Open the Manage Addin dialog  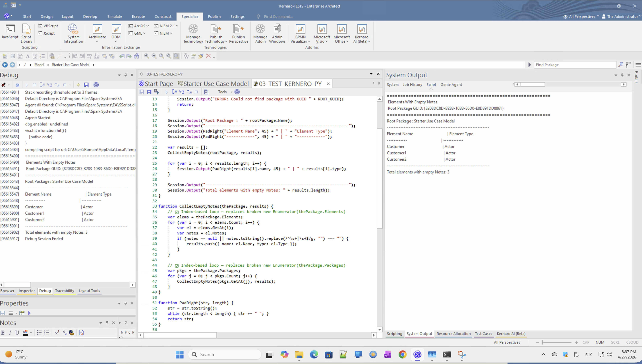tap(260, 34)
